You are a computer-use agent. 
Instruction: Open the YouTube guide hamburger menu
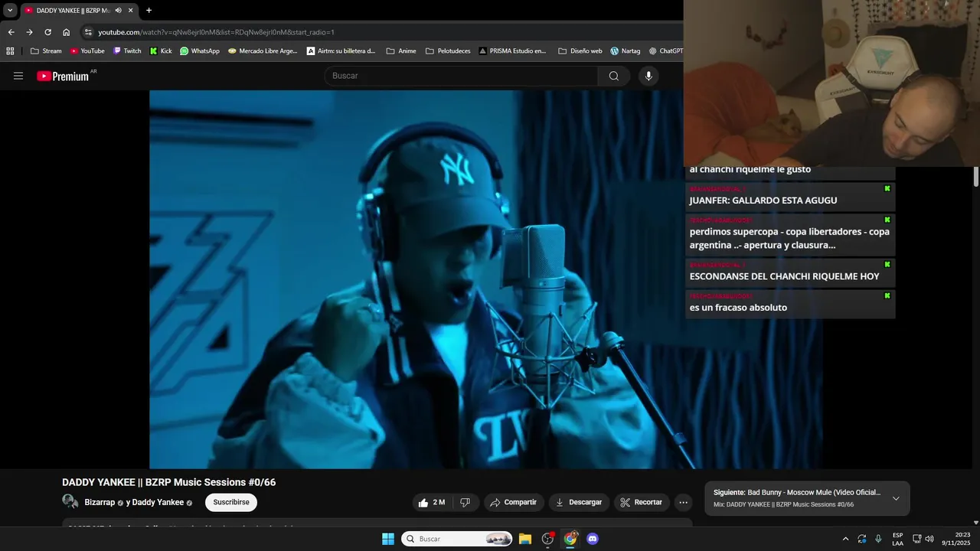(x=18, y=76)
